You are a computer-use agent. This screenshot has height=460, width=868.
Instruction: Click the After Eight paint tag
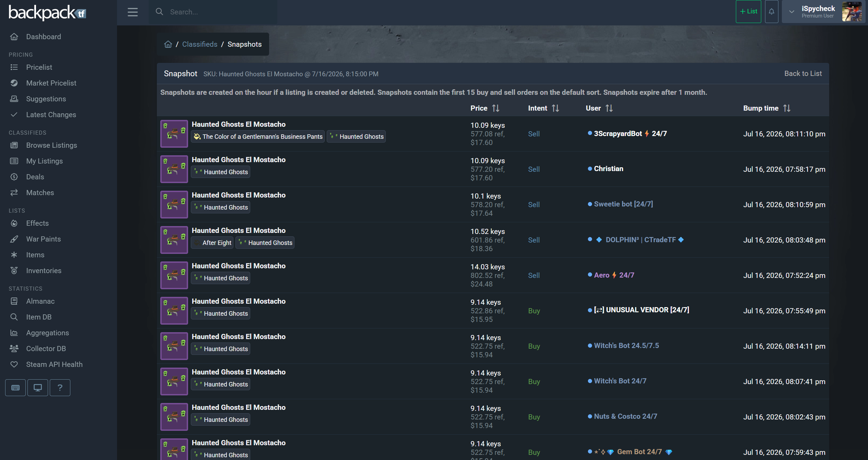pyautogui.click(x=212, y=243)
